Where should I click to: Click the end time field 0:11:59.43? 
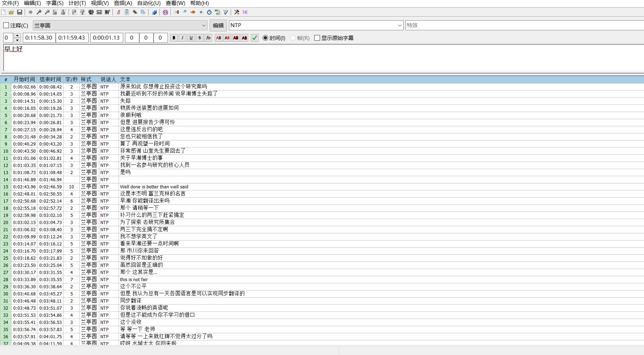(x=72, y=38)
